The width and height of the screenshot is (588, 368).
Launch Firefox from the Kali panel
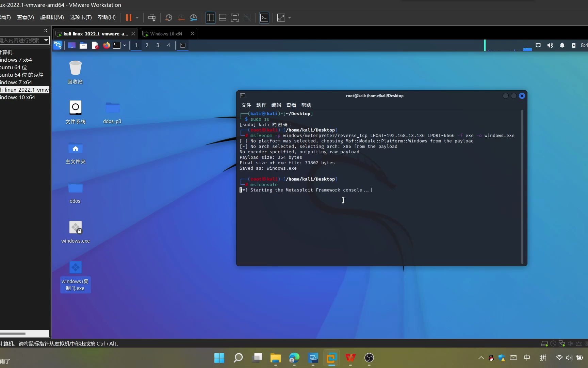(107, 45)
